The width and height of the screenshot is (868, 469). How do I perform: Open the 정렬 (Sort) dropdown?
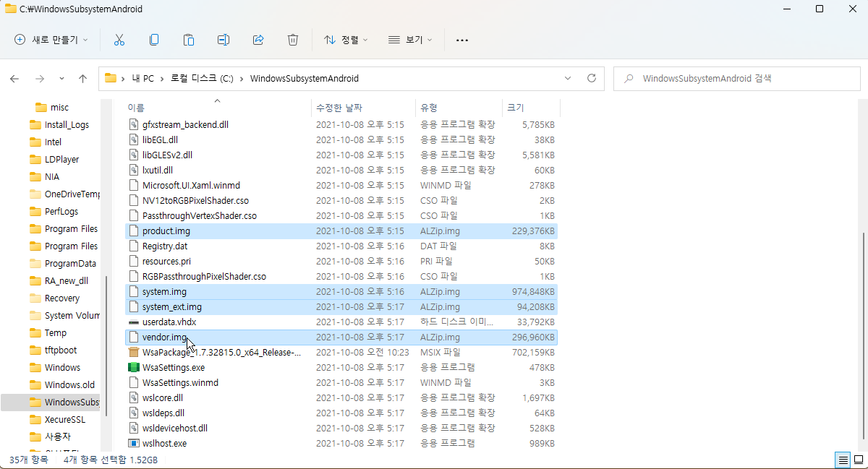click(x=346, y=40)
